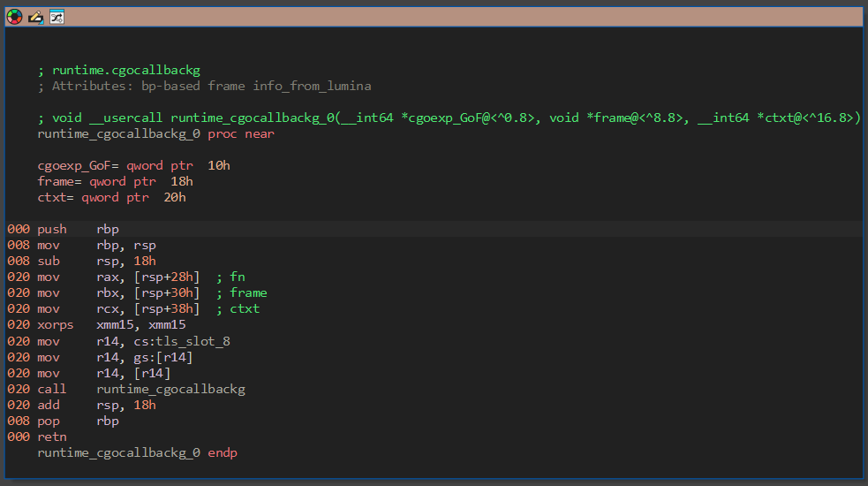The height and width of the screenshot is (486, 868).
Task: Click the graph grouping icon in node header
Action: point(57,17)
